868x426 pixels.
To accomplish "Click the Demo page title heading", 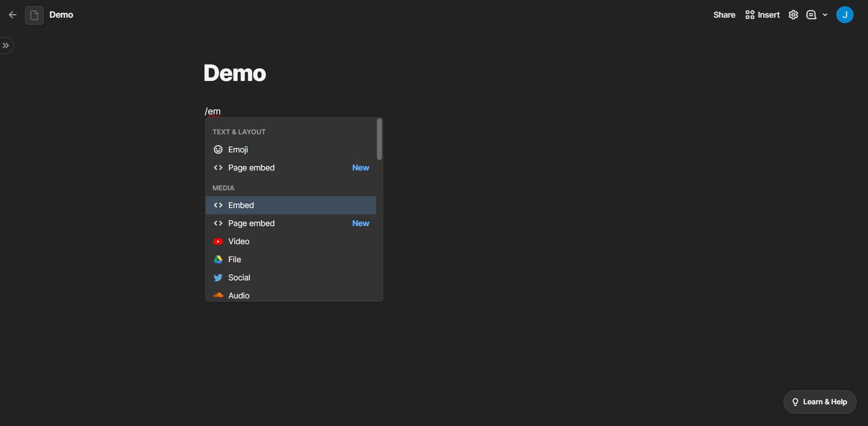I will 235,73.
